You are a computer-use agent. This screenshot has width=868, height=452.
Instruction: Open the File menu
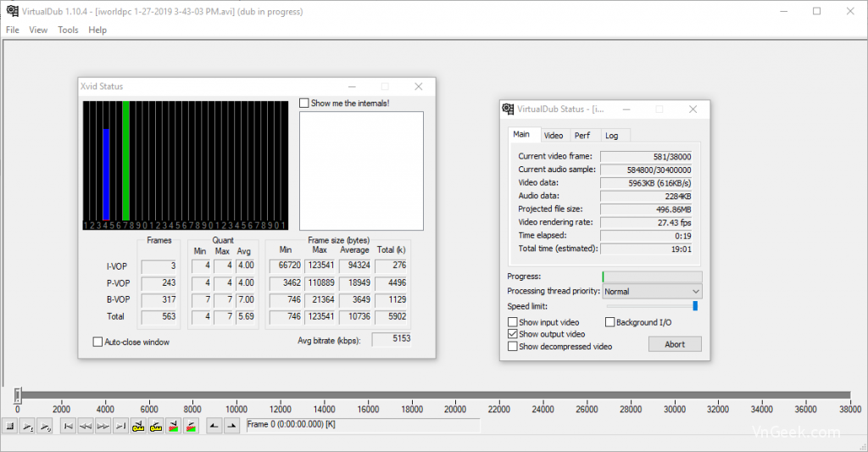click(x=12, y=30)
